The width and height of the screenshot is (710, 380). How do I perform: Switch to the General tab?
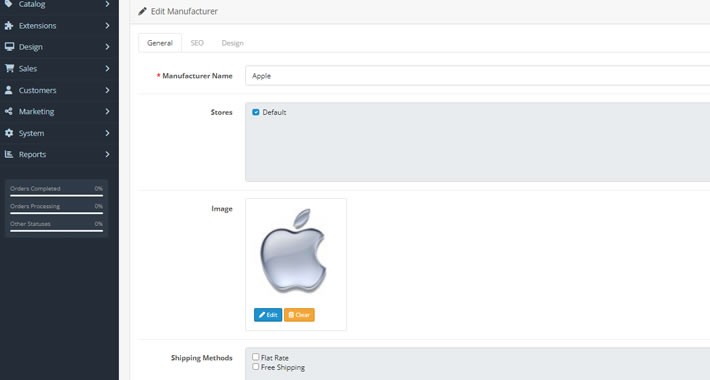click(160, 43)
